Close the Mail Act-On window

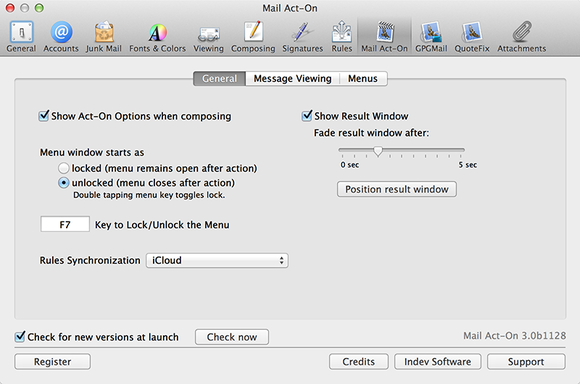tap(10, 8)
